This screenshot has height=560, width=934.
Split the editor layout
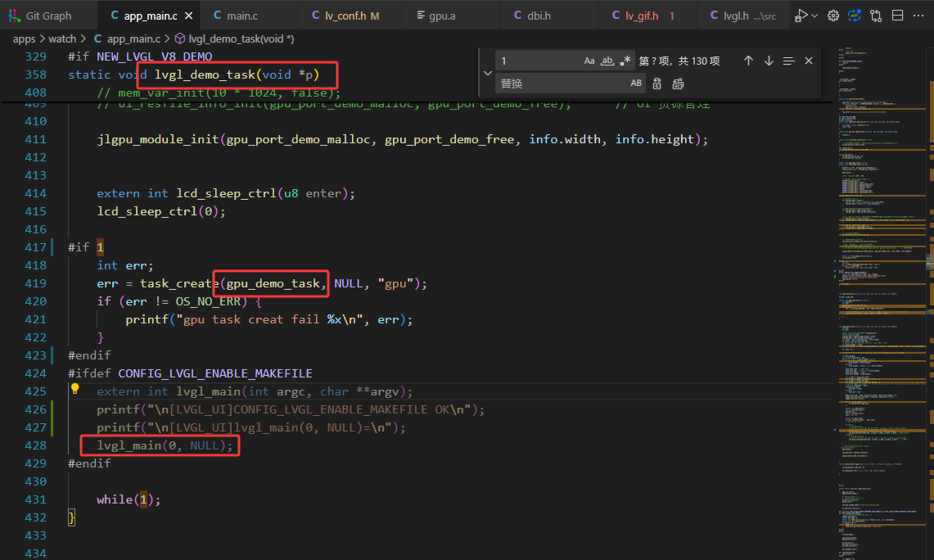tap(898, 16)
